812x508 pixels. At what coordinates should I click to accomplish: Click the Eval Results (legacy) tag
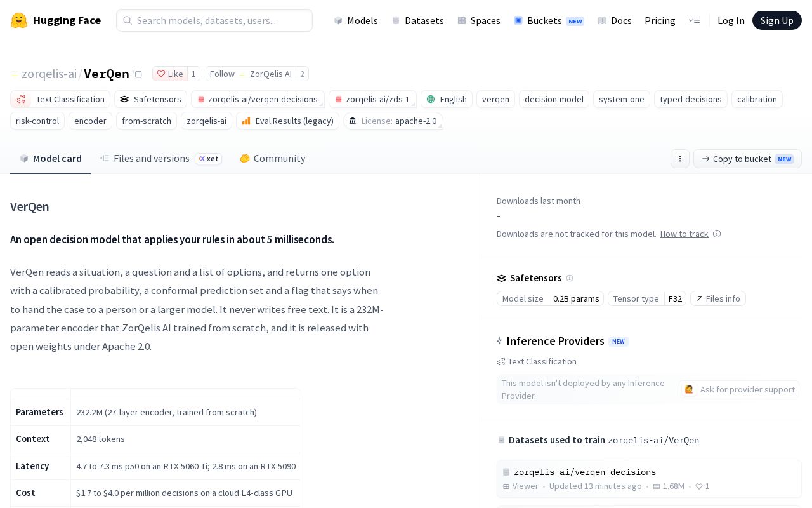287,121
